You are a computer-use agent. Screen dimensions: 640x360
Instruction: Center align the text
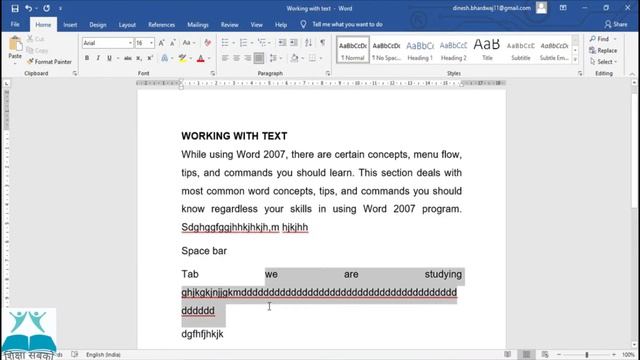(x=236, y=58)
